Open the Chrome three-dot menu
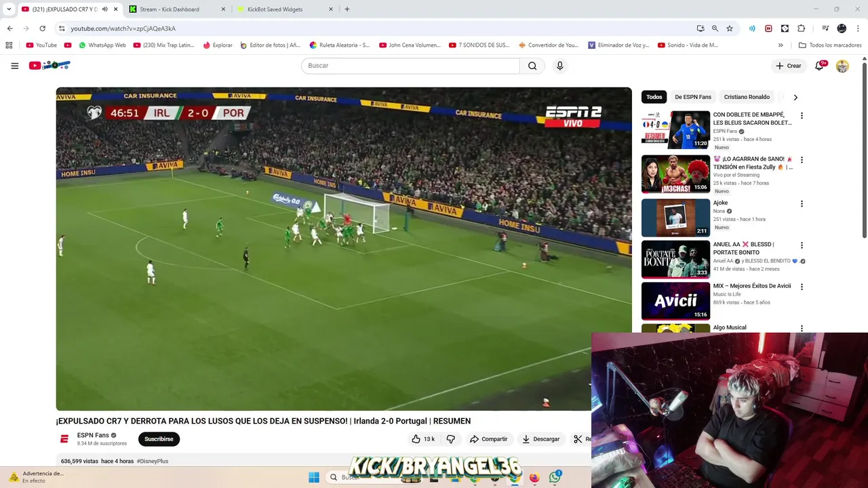Viewport: 868px width, 488px height. click(x=859, y=28)
